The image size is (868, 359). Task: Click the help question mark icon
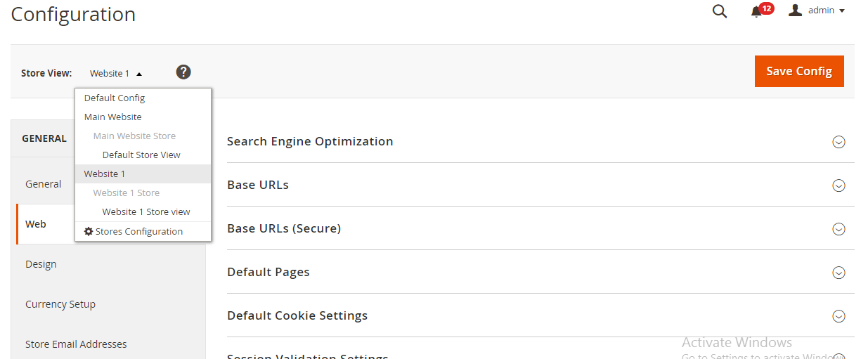[x=183, y=72]
